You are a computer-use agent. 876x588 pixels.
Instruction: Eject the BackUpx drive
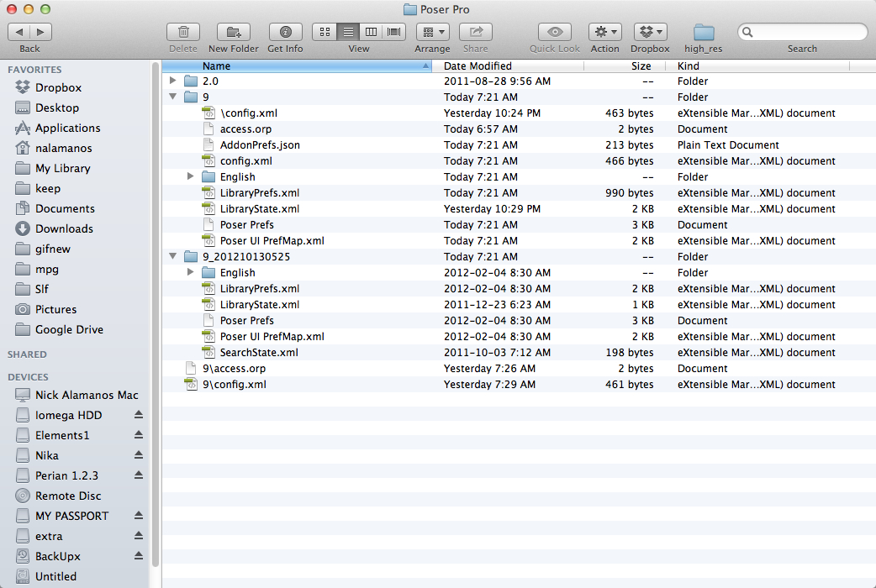pos(139,555)
